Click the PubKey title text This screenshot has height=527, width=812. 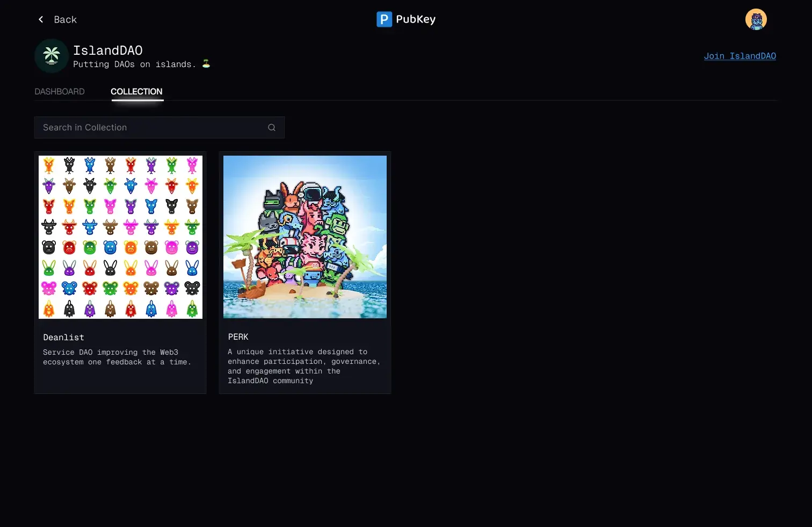(416, 19)
